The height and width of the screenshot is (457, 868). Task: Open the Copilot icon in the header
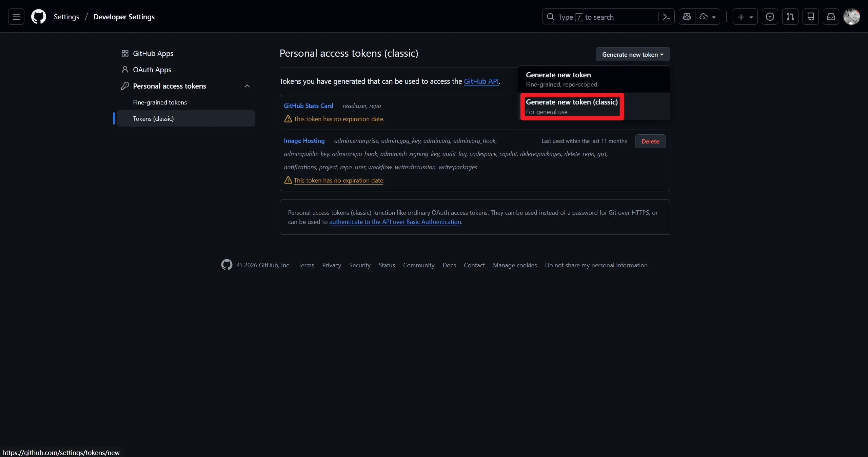click(687, 17)
